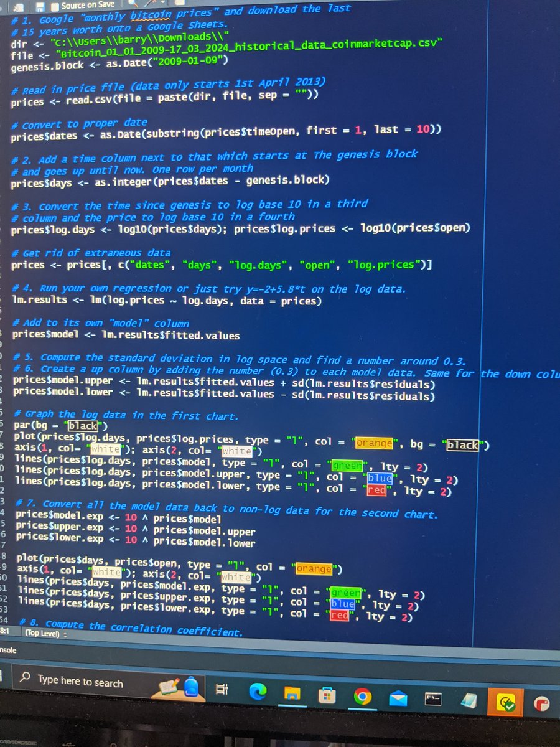
Task: Switch to Google Chrome in the taskbar
Action: (363, 696)
